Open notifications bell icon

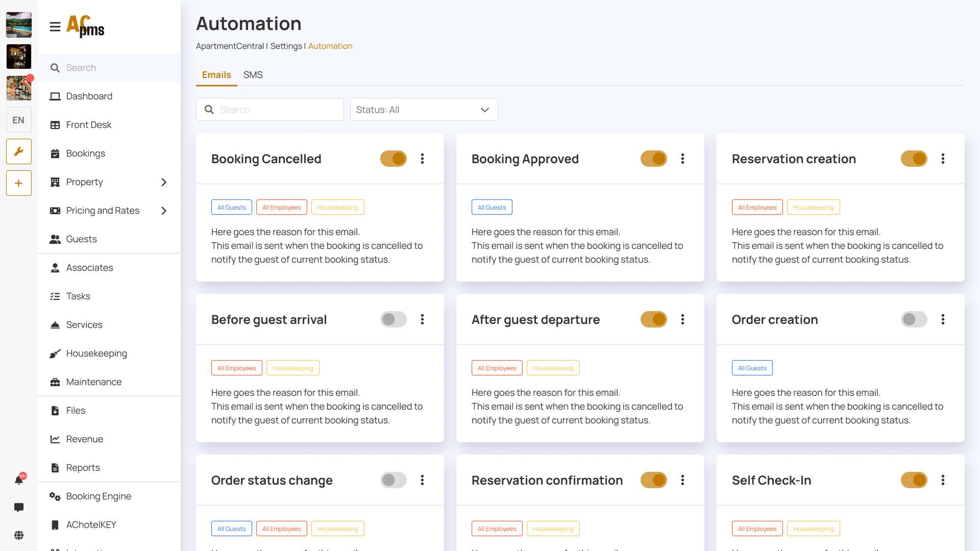[19, 480]
